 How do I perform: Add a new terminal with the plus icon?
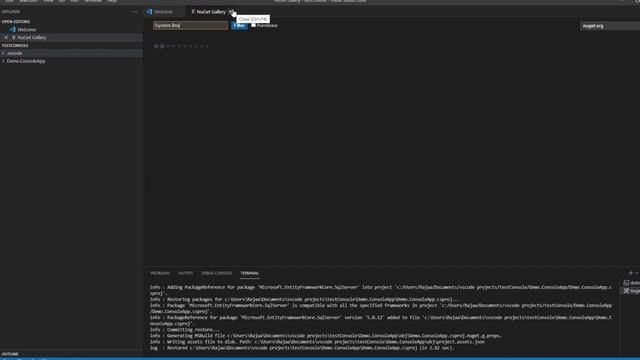[631, 273]
